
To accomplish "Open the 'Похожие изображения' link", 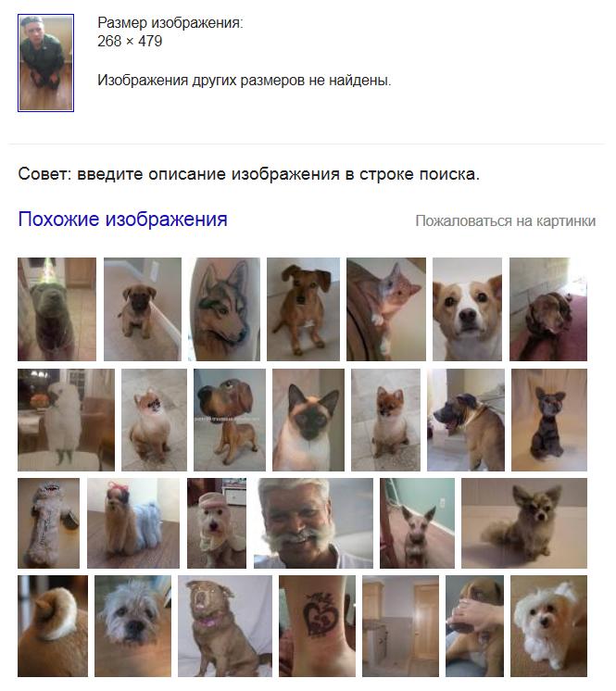I will (x=122, y=219).
